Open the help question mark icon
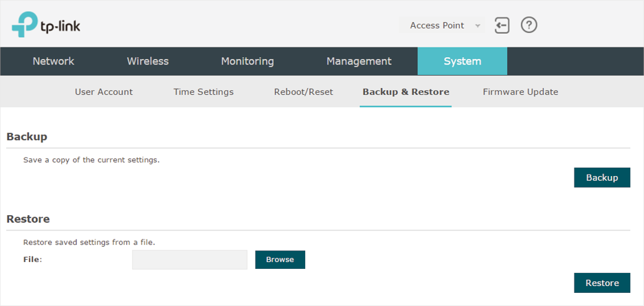644x306 pixels. tap(529, 25)
